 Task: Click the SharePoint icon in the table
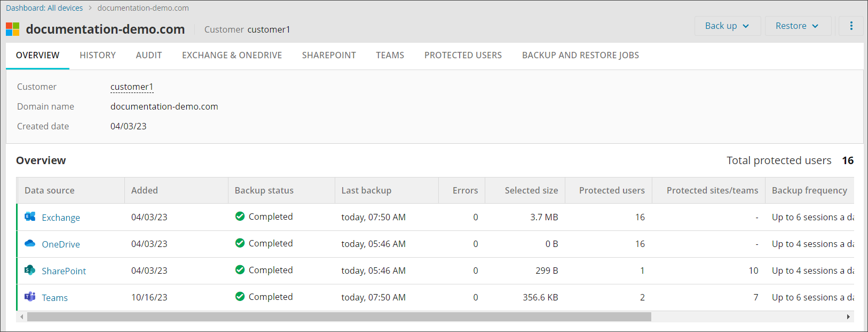(x=30, y=270)
